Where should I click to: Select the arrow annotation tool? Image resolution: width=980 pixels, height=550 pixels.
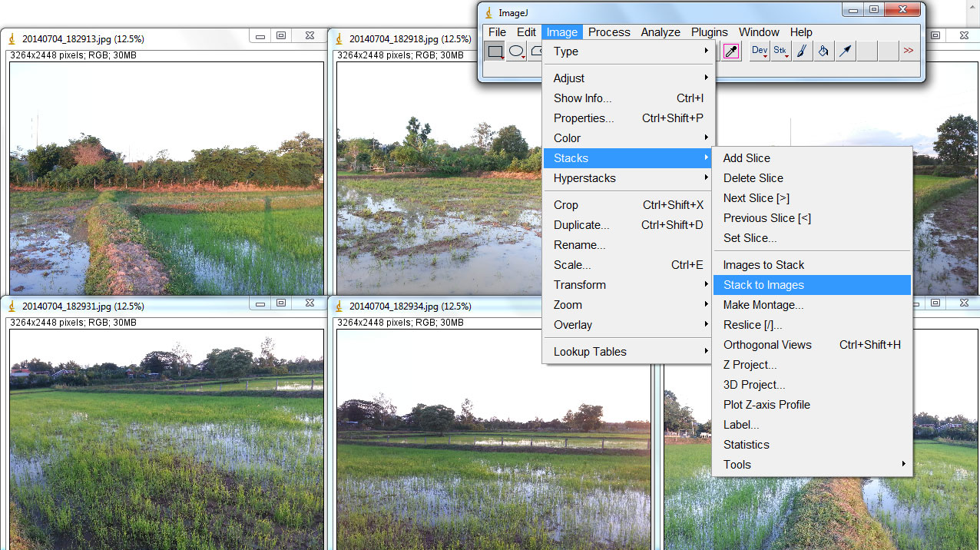[x=844, y=51]
